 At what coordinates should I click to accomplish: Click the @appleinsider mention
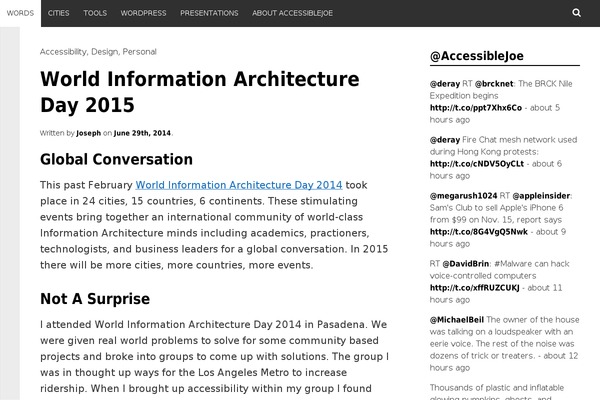(x=541, y=196)
